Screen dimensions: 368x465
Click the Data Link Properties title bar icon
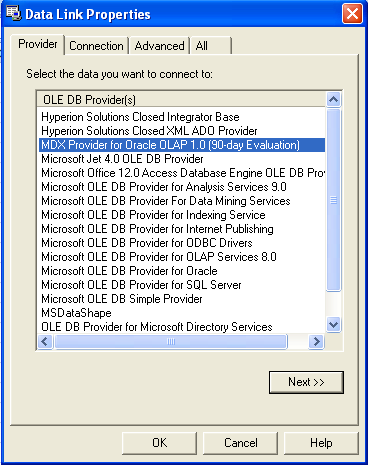point(13,14)
